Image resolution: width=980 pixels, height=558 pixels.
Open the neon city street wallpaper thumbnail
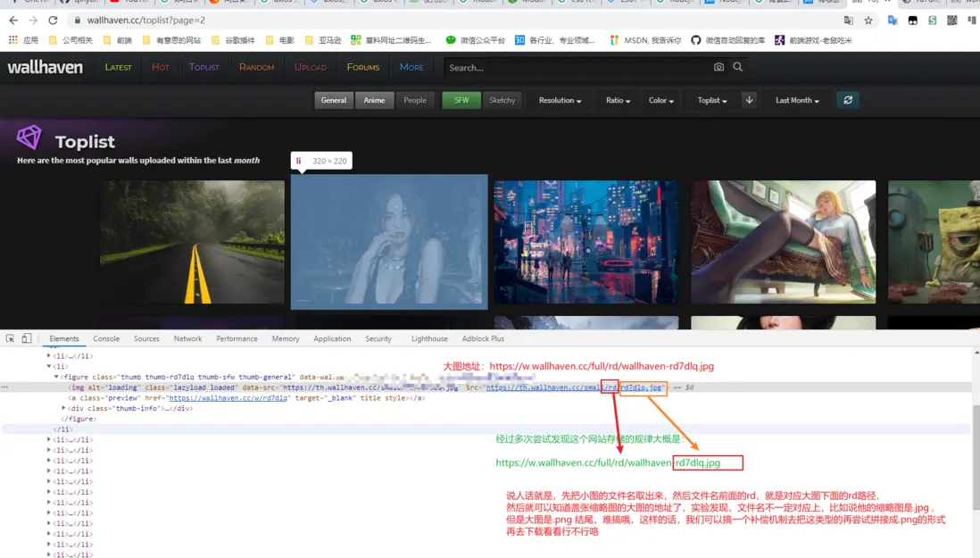click(x=586, y=243)
